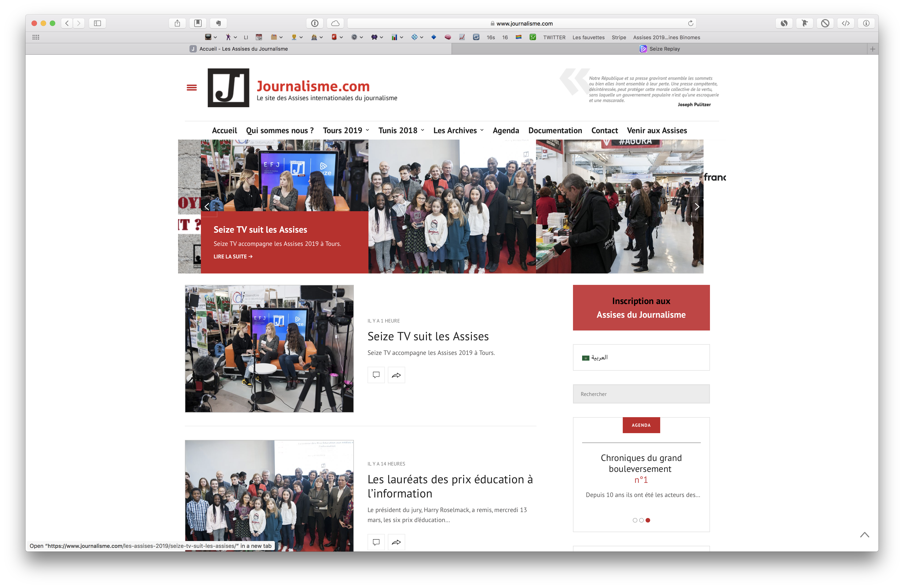Open the Agenda menu item

tap(506, 131)
